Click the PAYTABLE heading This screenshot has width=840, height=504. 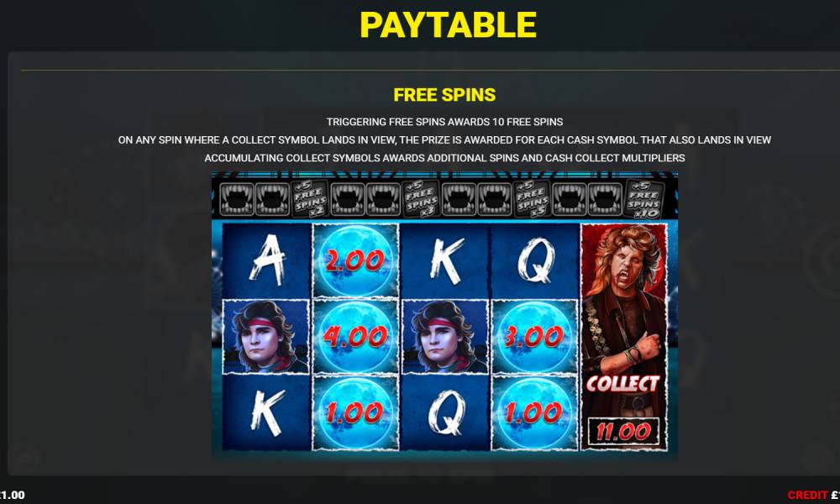click(448, 24)
